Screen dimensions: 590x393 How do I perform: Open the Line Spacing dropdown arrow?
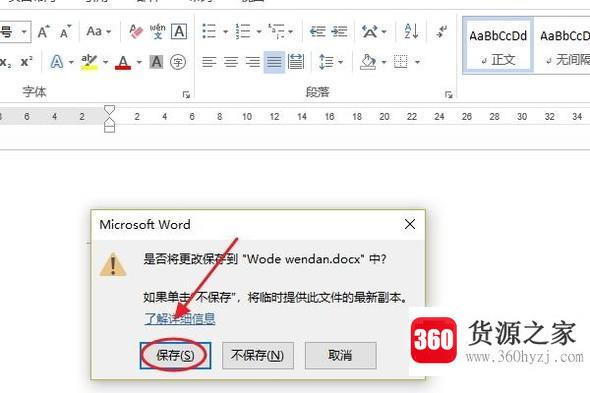pyautogui.click(x=341, y=62)
